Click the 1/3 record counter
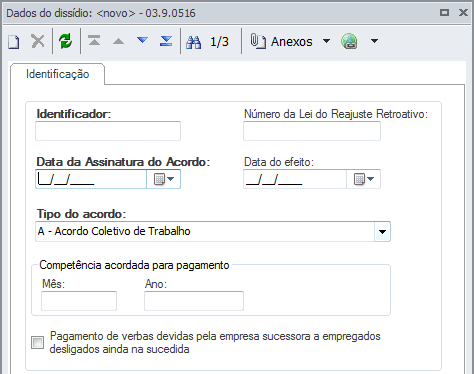 219,42
